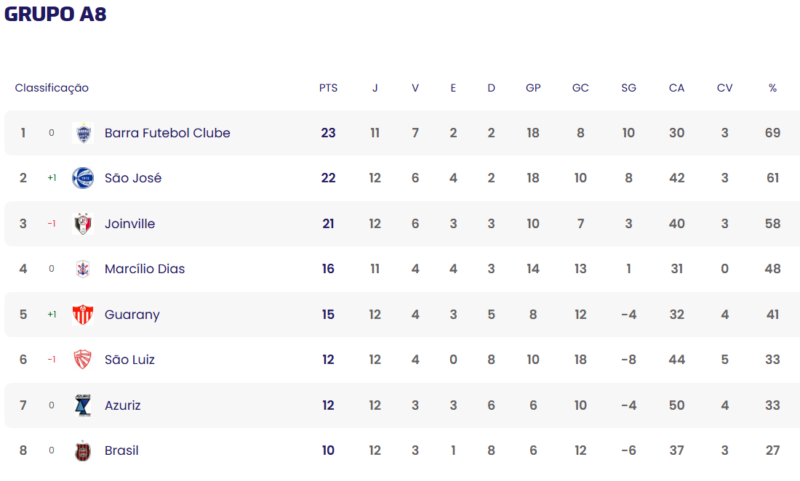Click the Guarany team name
The image size is (800, 481).
132,315
